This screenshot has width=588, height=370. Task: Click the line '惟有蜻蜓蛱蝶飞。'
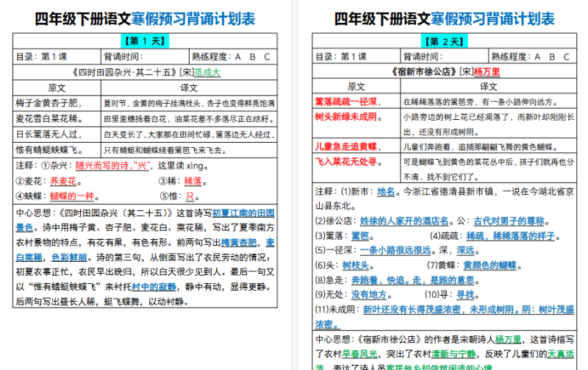click(x=49, y=150)
